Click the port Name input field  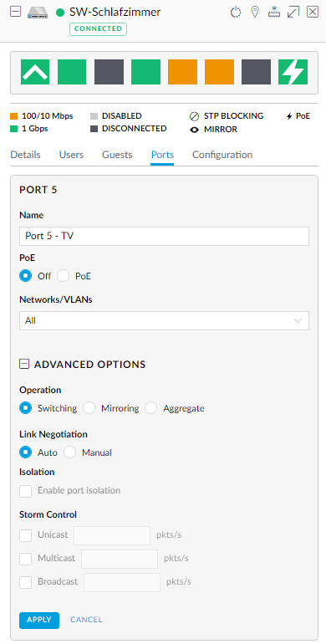[164, 236]
